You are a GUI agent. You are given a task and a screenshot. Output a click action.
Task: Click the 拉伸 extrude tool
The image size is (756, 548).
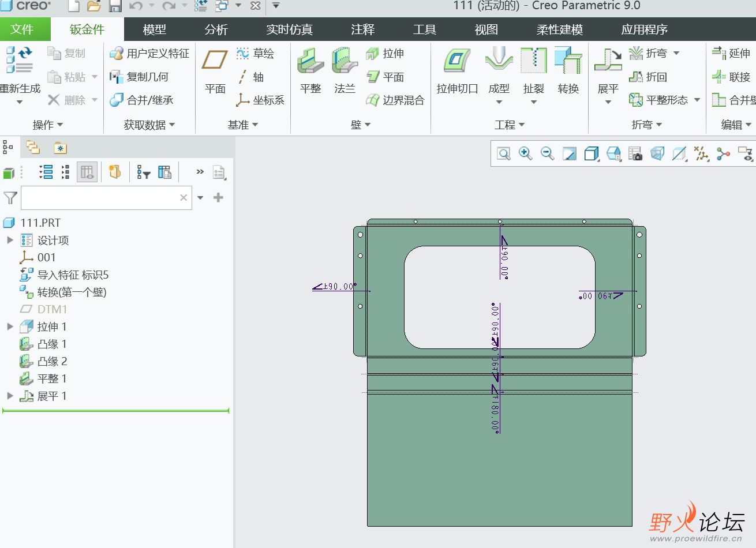[x=385, y=54]
